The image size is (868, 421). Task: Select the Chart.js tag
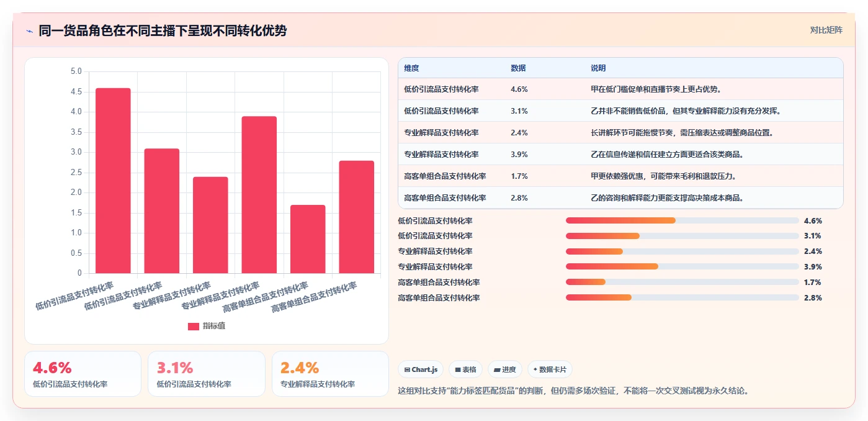pos(421,369)
